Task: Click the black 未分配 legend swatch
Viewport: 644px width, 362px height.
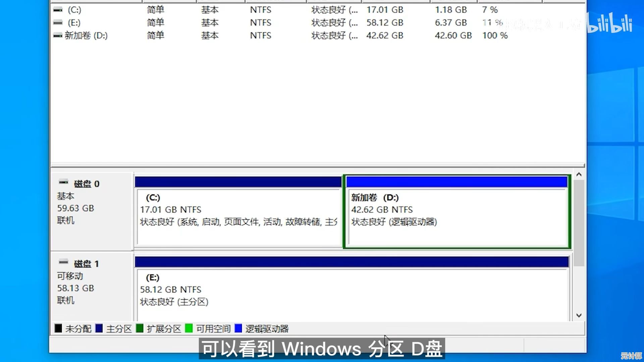Action: [58, 328]
